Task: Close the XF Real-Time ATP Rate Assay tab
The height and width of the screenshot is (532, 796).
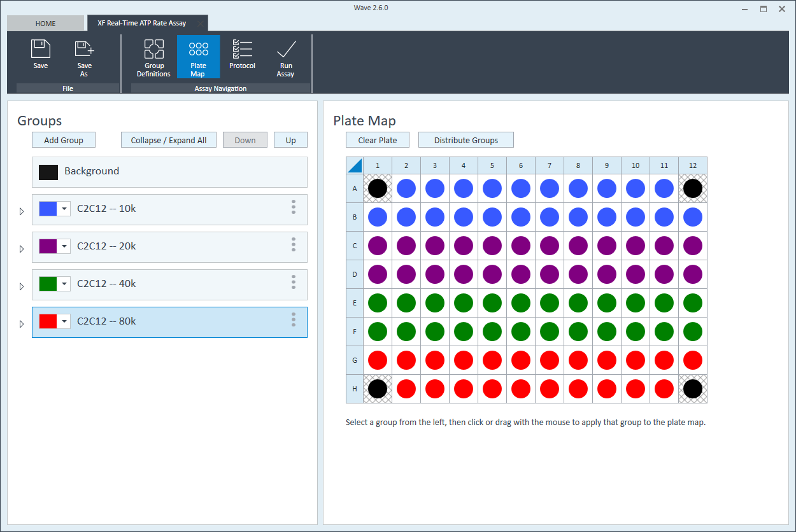Action: pyautogui.click(x=200, y=24)
